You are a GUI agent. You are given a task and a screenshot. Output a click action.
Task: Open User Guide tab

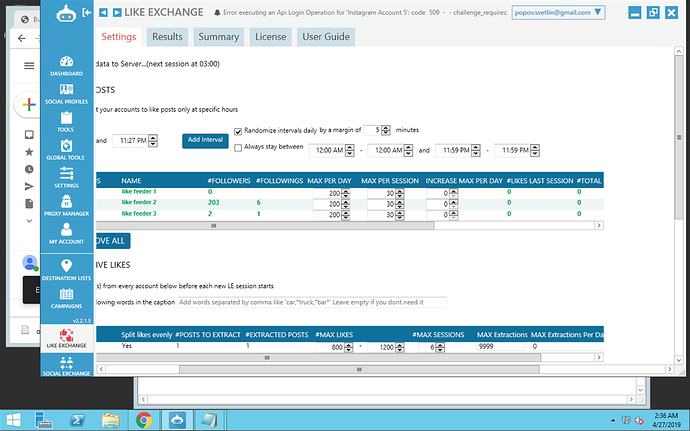(x=326, y=37)
